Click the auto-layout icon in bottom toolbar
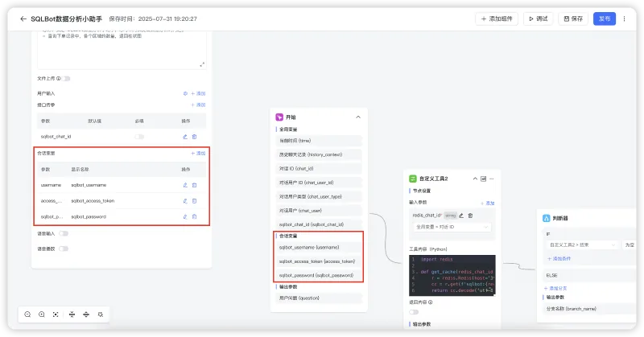This screenshot has width=644, height=337. 100,314
